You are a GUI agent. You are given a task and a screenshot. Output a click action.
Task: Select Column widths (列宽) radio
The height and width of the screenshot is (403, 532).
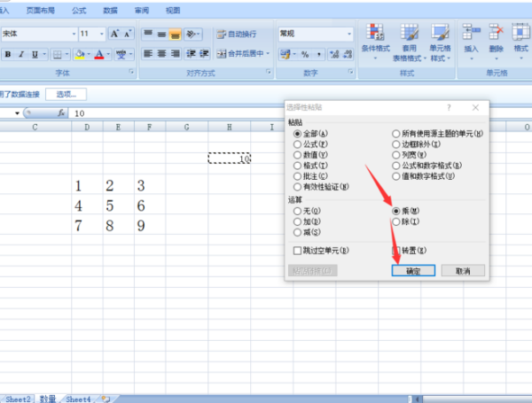coord(396,155)
